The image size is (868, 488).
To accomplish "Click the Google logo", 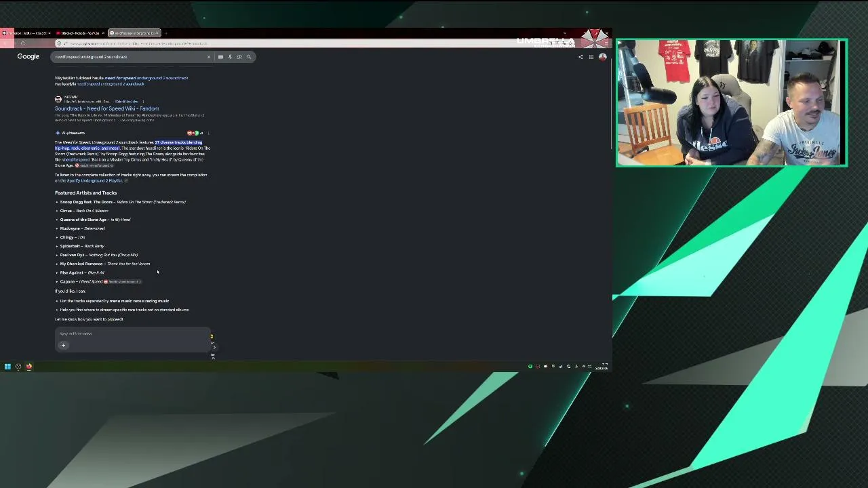I will (x=28, y=56).
